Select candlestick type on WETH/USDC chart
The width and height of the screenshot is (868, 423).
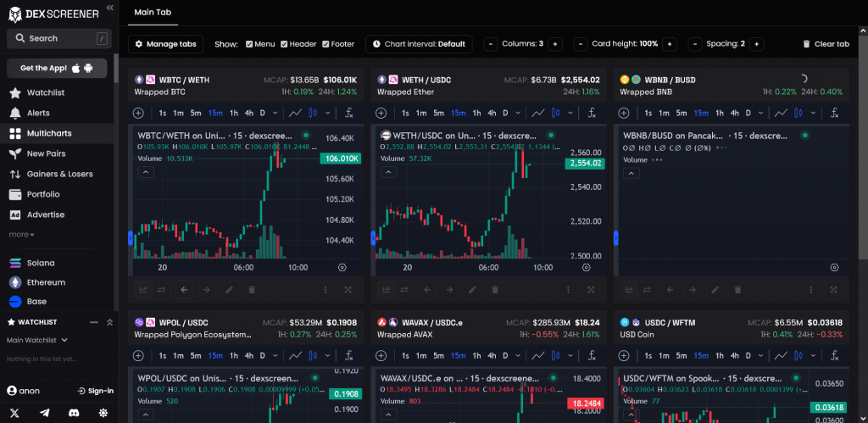(556, 113)
